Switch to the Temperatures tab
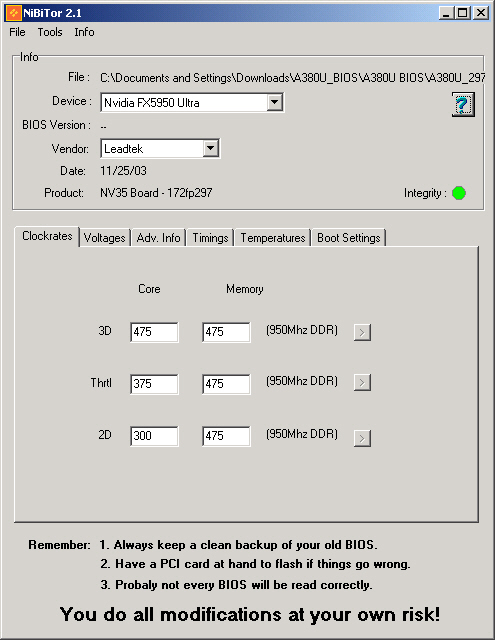This screenshot has width=495, height=640. click(x=273, y=238)
